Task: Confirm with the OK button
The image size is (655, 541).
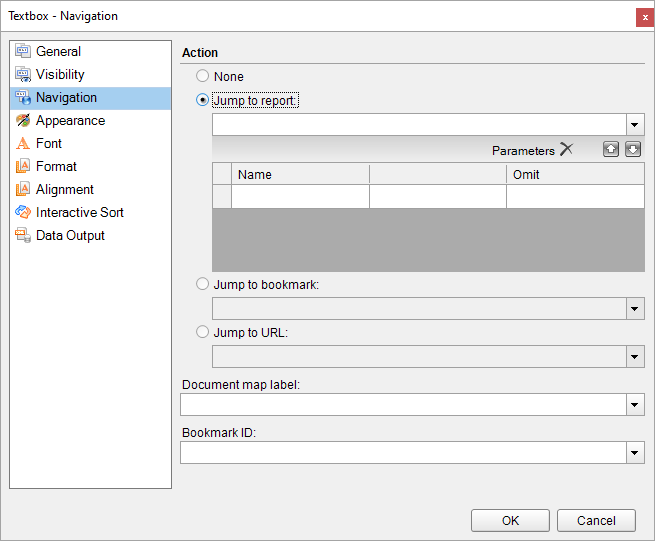Action: pyautogui.click(x=510, y=521)
